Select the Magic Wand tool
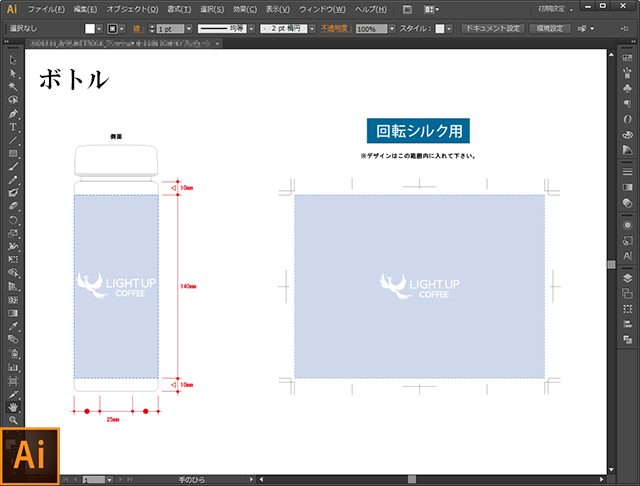640x486 pixels. click(13, 87)
